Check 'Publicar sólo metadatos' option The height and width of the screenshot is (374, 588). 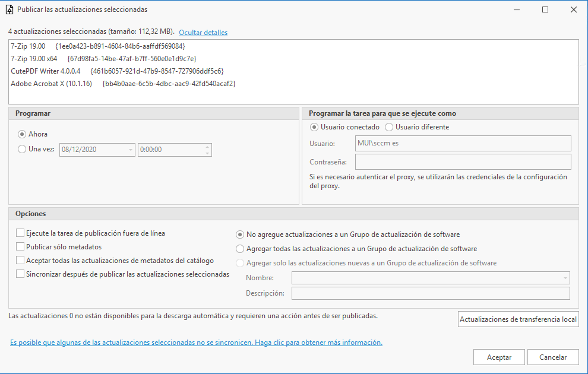[x=21, y=247]
